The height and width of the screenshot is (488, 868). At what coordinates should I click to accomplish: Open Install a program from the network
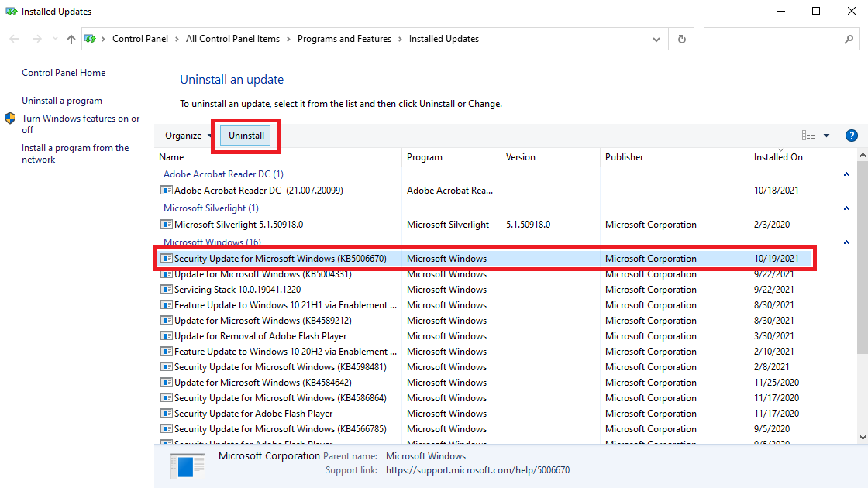coord(75,154)
